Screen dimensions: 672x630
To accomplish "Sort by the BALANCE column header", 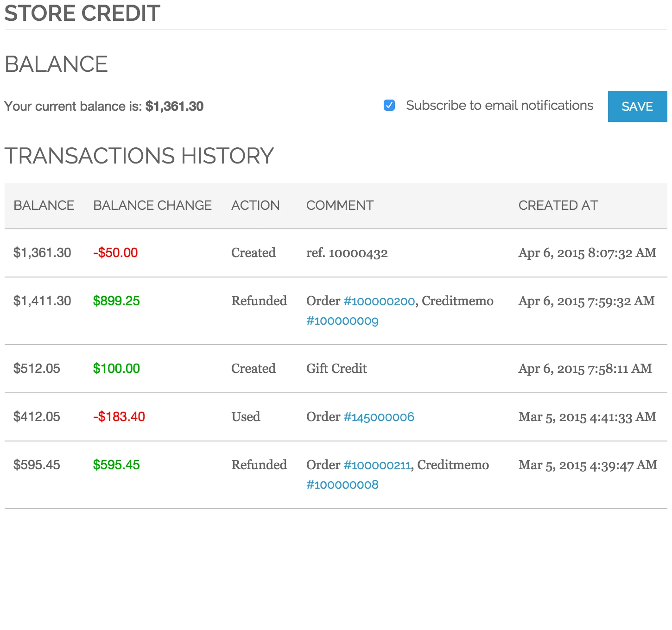I will click(44, 205).
